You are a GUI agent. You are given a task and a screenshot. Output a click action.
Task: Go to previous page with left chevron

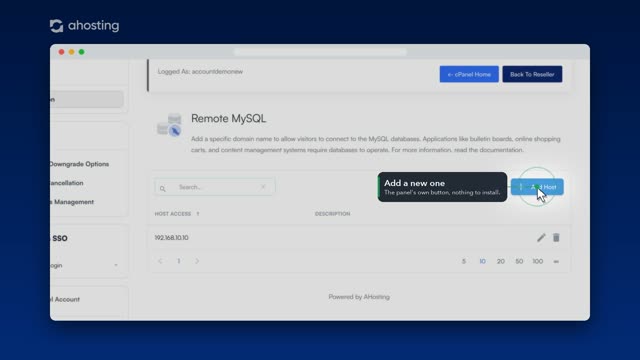point(160,261)
